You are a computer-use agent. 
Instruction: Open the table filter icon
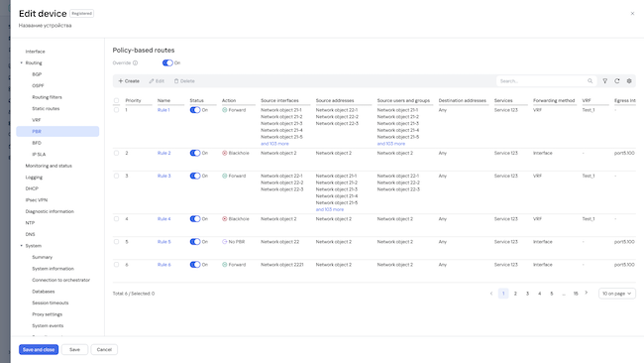[x=605, y=81]
